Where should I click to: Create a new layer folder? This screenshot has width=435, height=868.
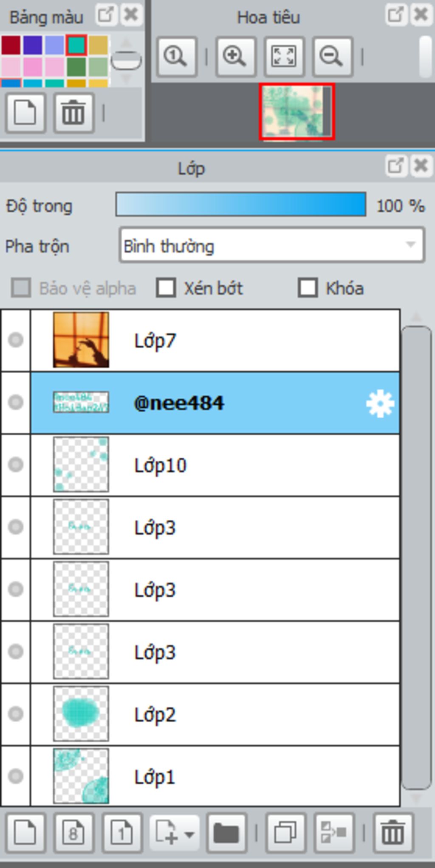[226, 833]
